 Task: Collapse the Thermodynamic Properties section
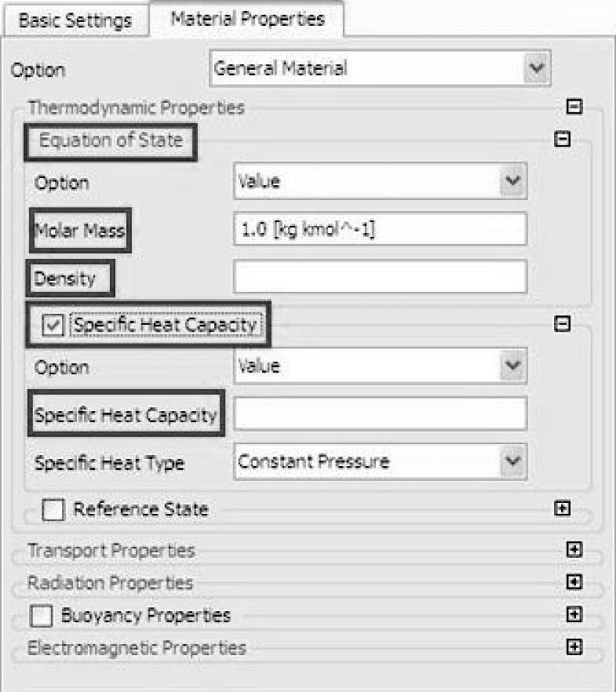point(574,107)
